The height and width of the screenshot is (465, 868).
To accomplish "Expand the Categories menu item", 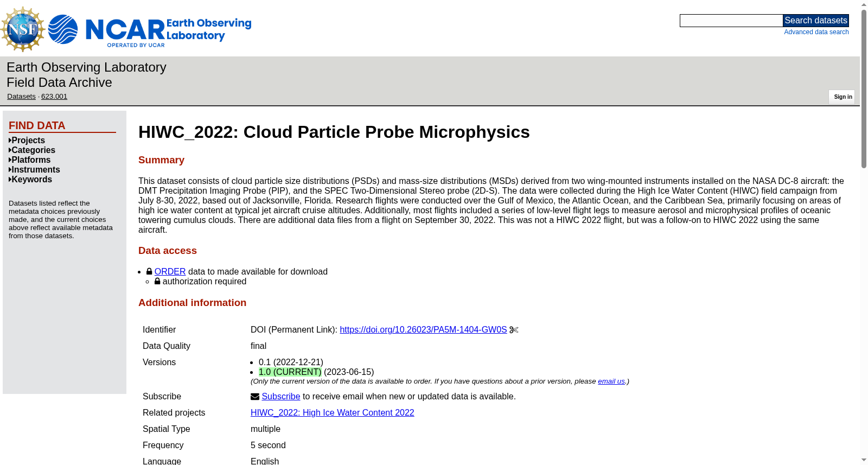I will (32, 150).
